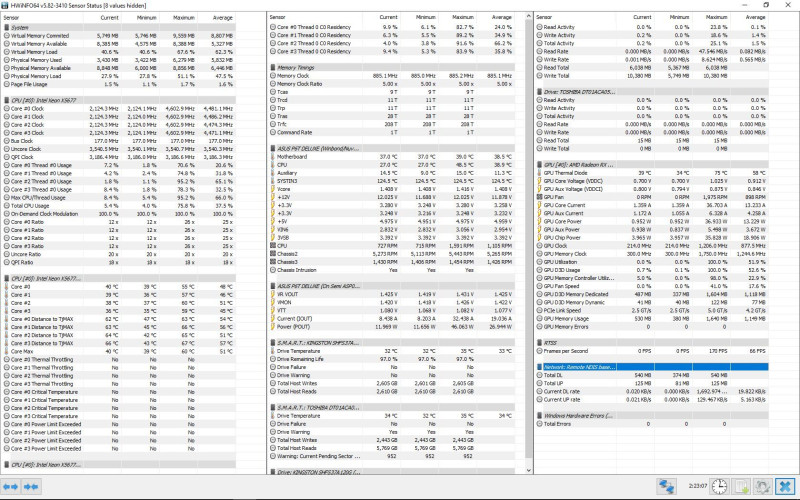The width and height of the screenshot is (800, 500).
Task: Click the log file save icon
Action: tap(741, 486)
